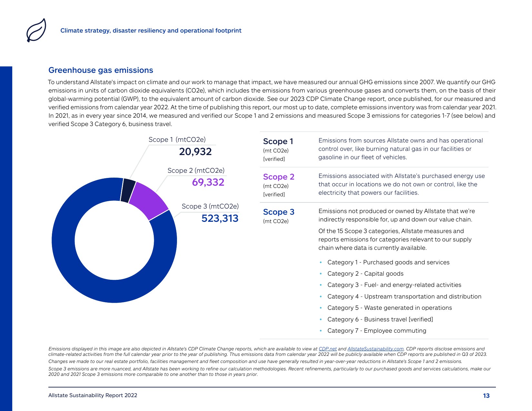
Task: Click the '[verified]' note under Scope 2
Action: 274,194
